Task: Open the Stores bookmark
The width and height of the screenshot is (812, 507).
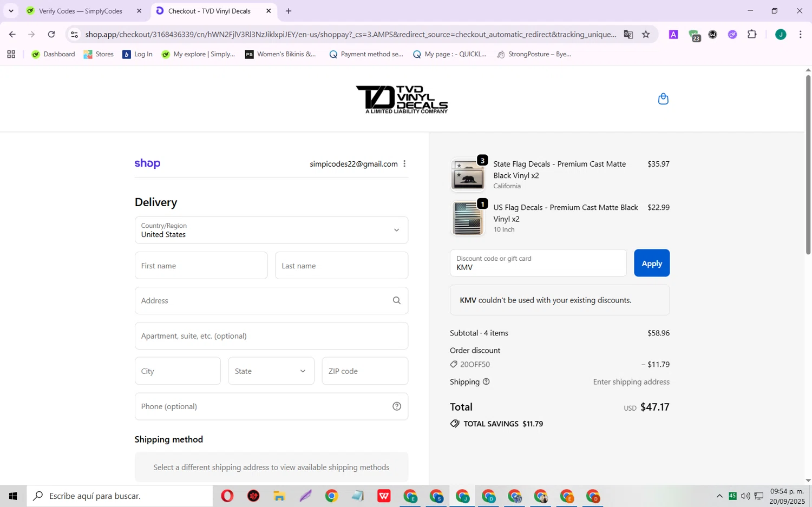Action: [x=99, y=54]
